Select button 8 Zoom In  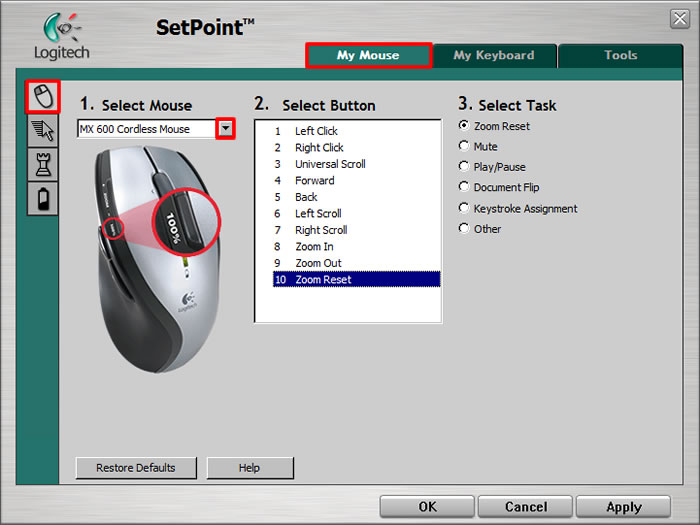[x=356, y=247]
